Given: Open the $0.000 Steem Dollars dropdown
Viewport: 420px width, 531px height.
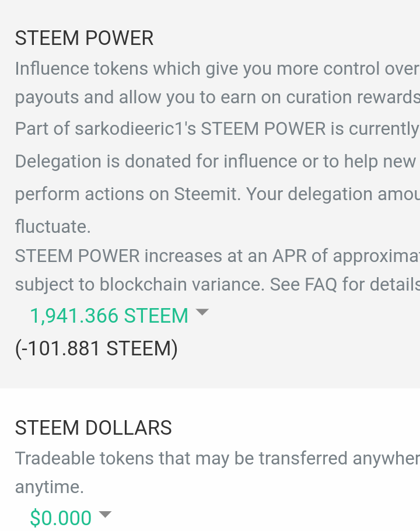Looking at the screenshot, I should 61,518.
